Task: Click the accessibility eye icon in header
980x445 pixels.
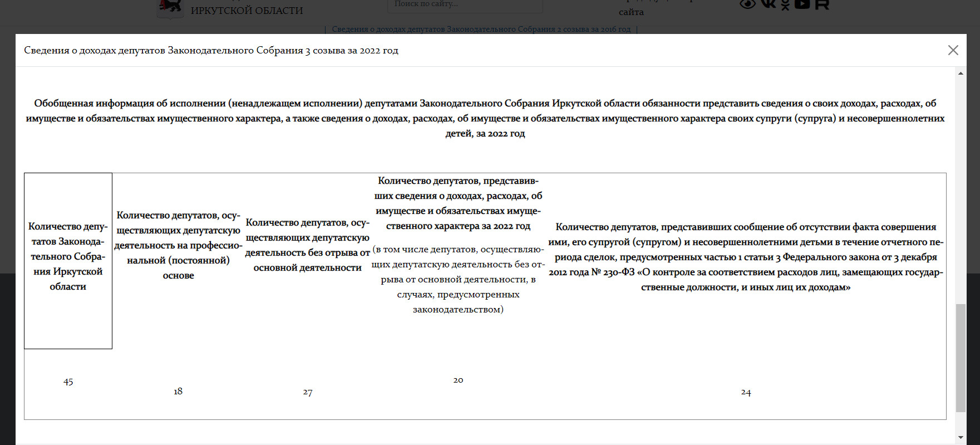Action: click(747, 4)
